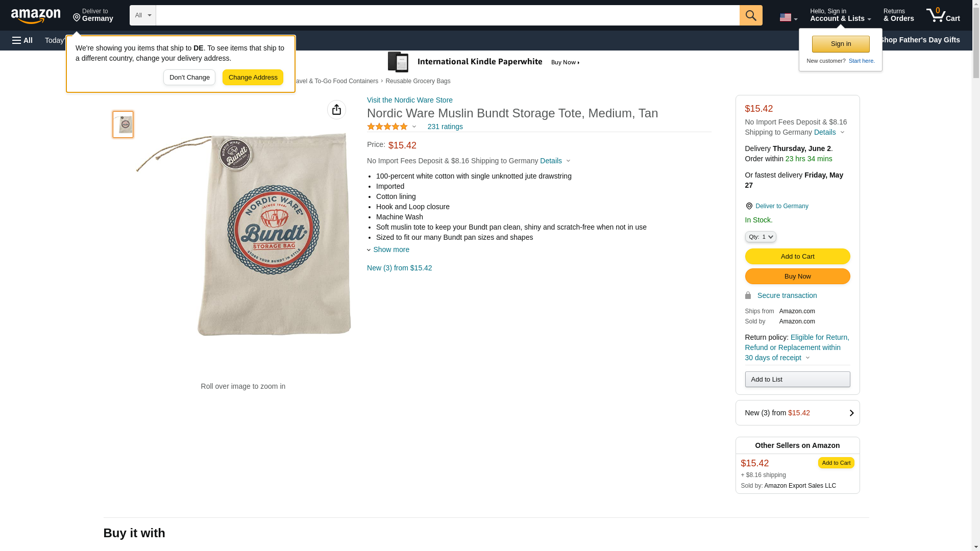Open Returns & Orders menu
980x551 pixels.
click(898, 15)
